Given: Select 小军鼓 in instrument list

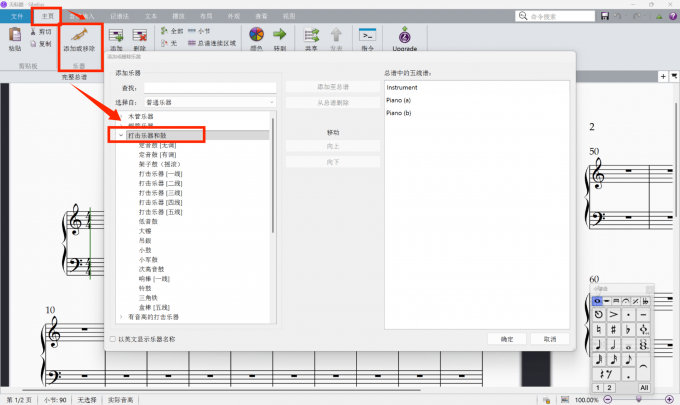Looking at the screenshot, I should [148, 260].
